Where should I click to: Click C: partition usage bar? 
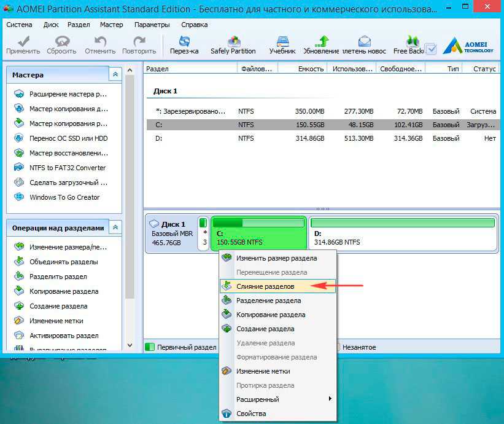(x=258, y=222)
